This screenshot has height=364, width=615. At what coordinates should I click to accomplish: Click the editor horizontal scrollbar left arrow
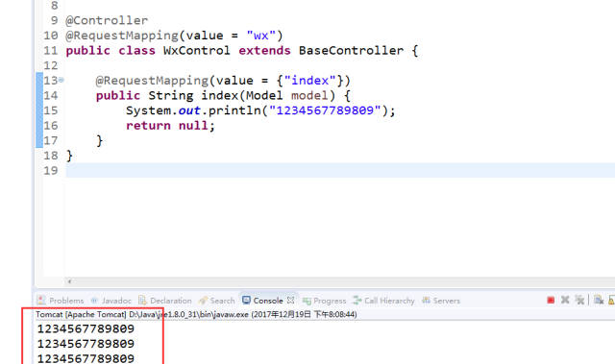point(69,281)
